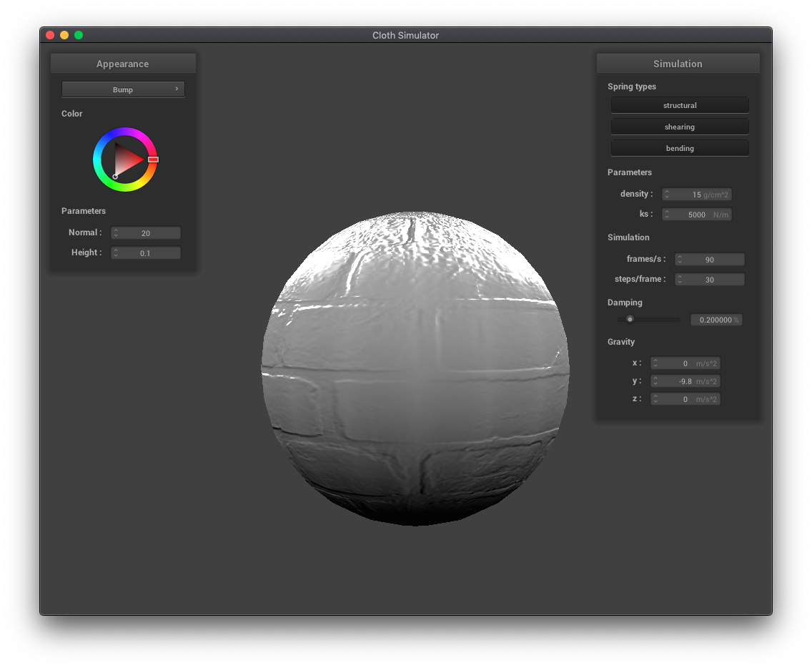Click the Simulation panel header
Viewport: 812px width, 668px height.
point(678,64)
